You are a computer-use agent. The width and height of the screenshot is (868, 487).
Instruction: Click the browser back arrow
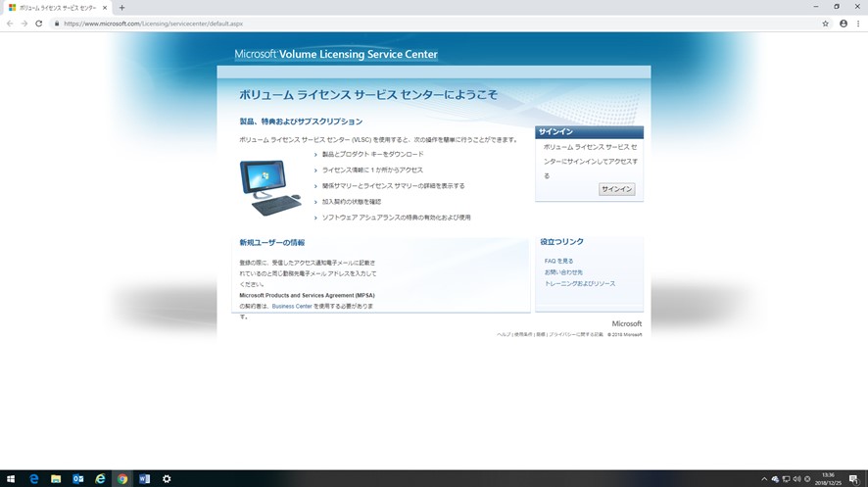pos(10,24)
